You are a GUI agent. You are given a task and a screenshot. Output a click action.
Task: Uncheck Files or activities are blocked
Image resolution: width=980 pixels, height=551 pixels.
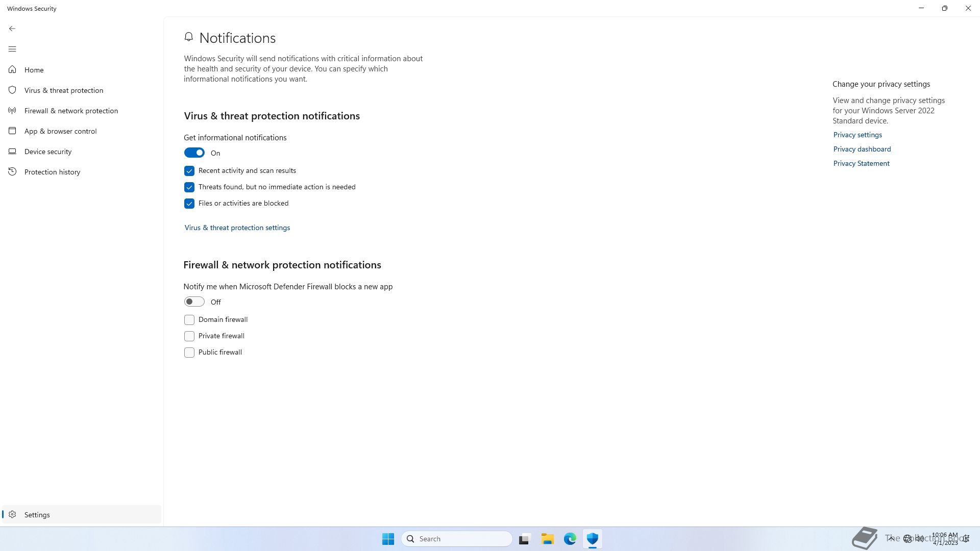[x=189, y=204]
